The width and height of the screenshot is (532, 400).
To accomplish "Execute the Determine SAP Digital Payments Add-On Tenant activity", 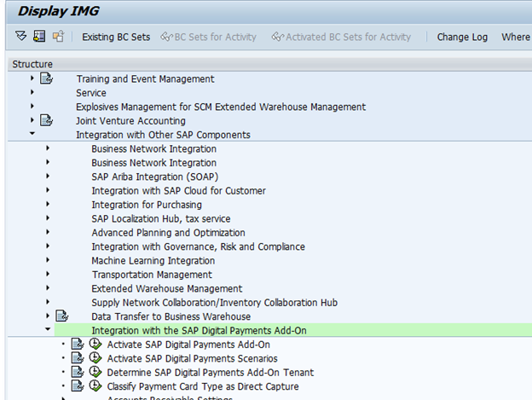I will point(95,372).
